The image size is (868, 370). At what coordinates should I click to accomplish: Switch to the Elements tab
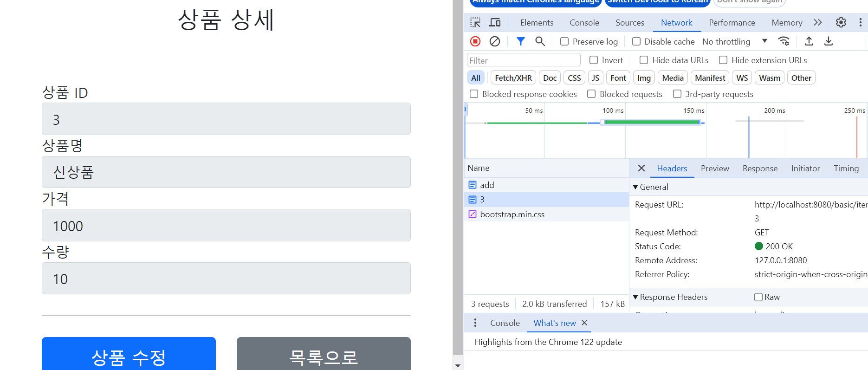point(537,22)
